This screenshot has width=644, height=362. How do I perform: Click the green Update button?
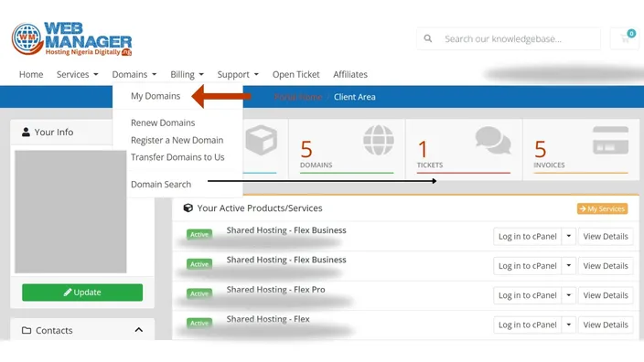coord(82,293)
